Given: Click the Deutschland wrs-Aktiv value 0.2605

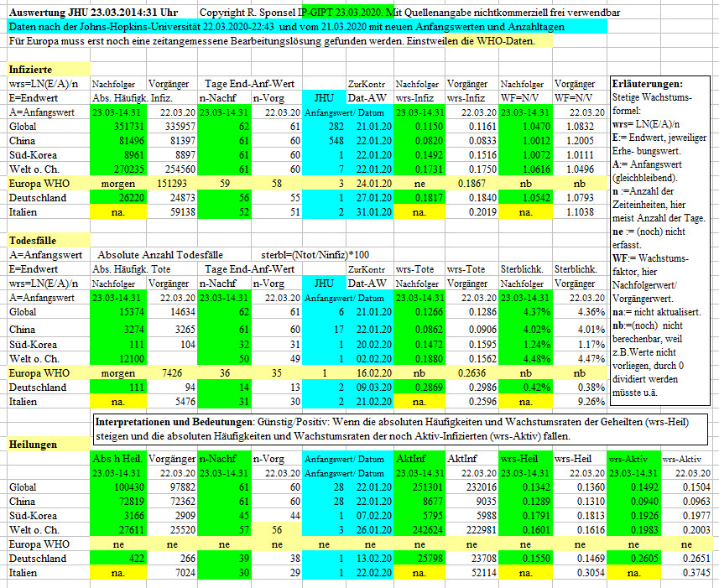Looking at the screenshot, I should tap(633, 558).
